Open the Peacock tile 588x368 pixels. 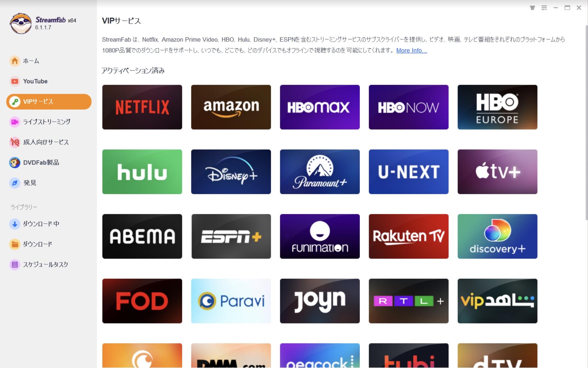320,355
